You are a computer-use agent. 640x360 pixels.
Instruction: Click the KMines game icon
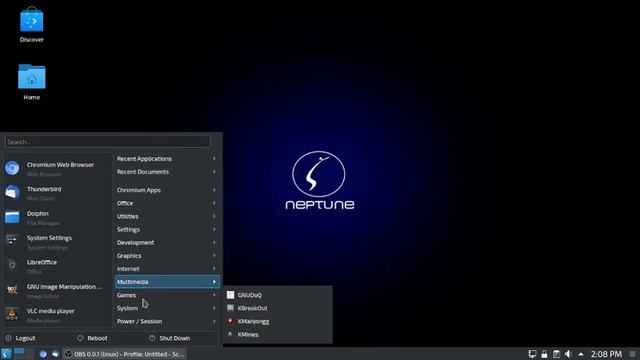coord(231,334)
